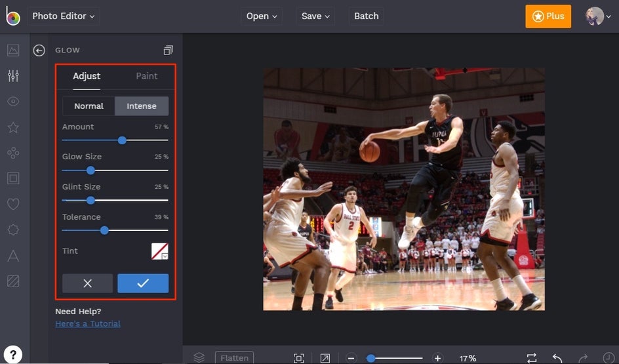Image resolution: width=619 pixels, height=364 pixels.
Task: Toggle the eye Touch Up sidebar icon
Action: (13, 102)
